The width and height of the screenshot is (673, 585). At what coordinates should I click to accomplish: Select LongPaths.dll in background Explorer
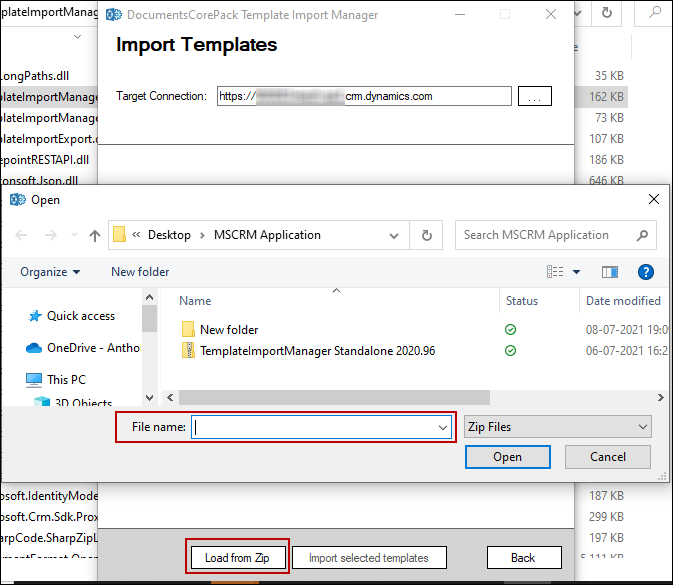[x=34, y=76]
